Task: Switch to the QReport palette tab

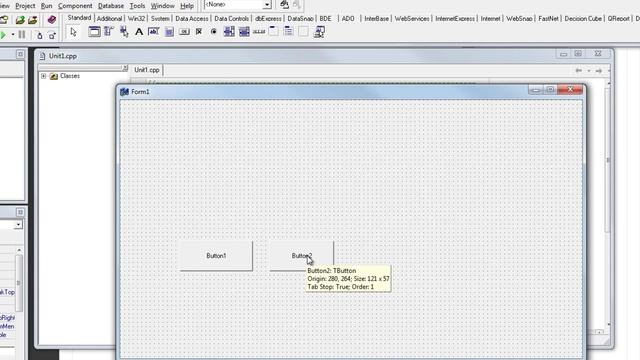Action: click(618, 19)
